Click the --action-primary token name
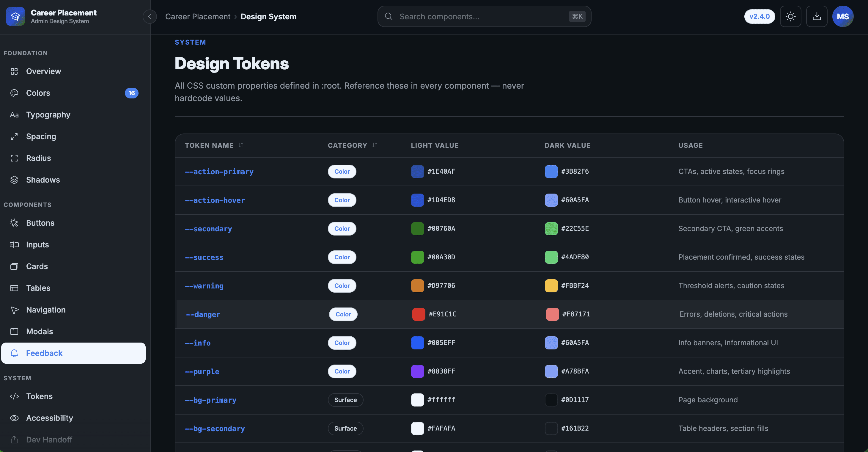The image size is (868, 452). pos(219,172)
